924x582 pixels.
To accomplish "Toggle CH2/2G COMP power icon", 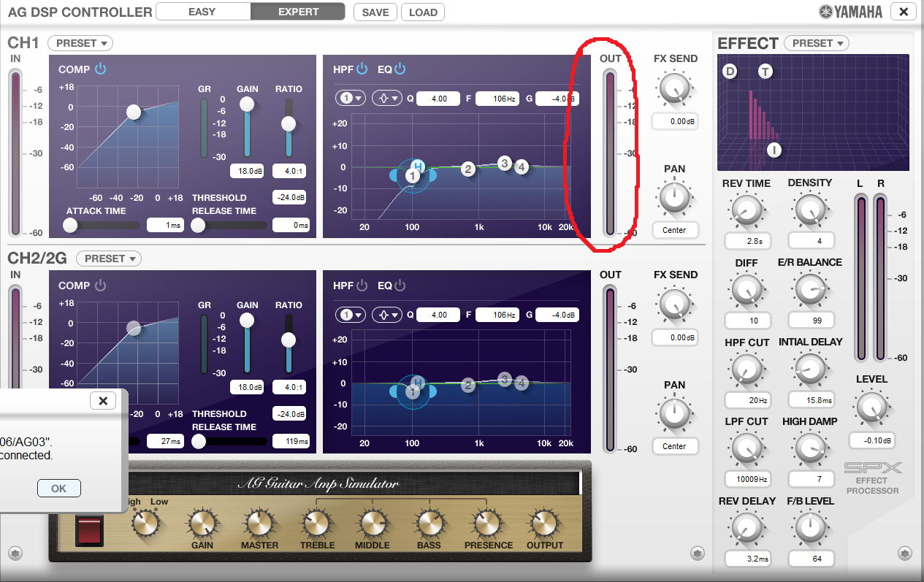I will [x=101, y=286].
